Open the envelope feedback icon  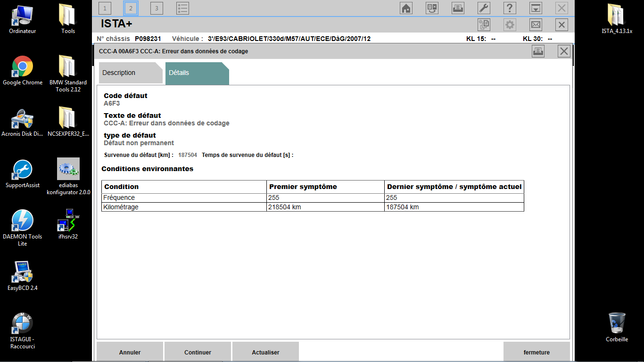pos(536,25)
